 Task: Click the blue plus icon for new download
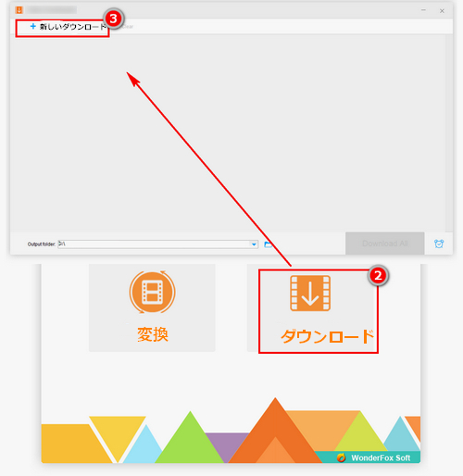click(x=33, y=27)
